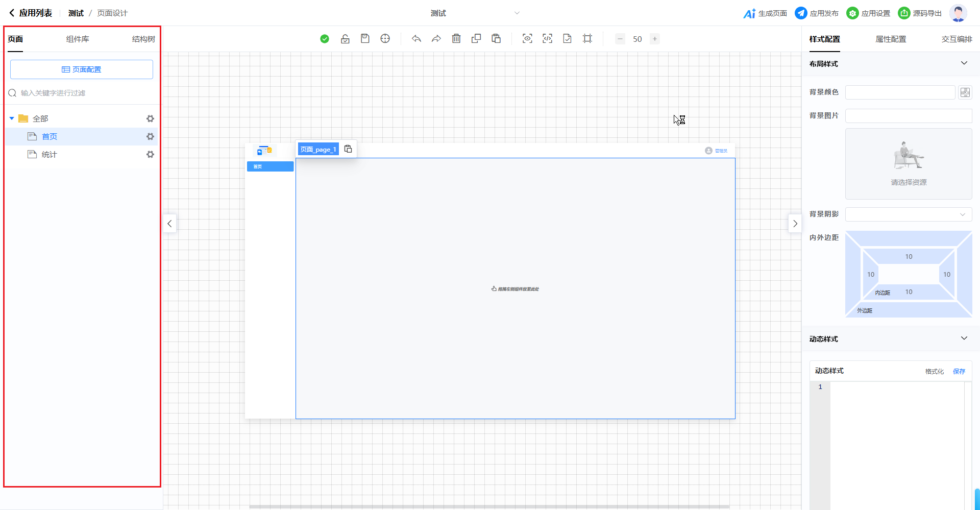Collapse the 布局样式 section

(x=964, y=63)
